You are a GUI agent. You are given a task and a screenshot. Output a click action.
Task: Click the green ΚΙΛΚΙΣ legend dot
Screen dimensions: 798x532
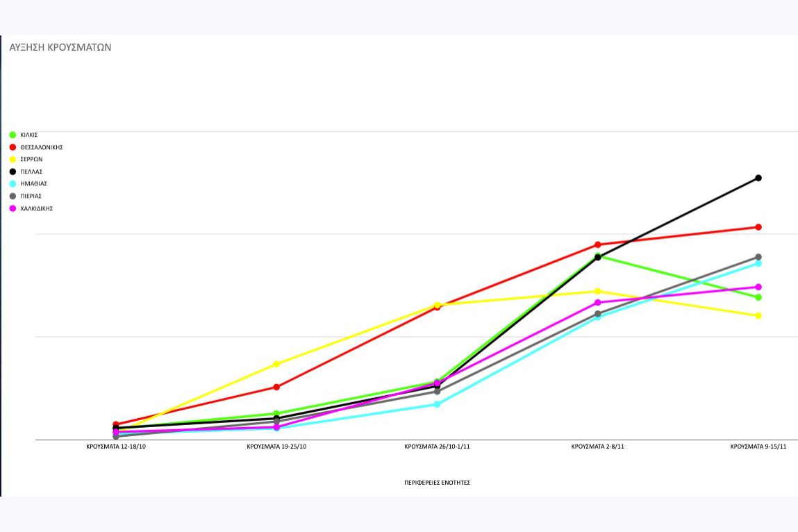13,135
